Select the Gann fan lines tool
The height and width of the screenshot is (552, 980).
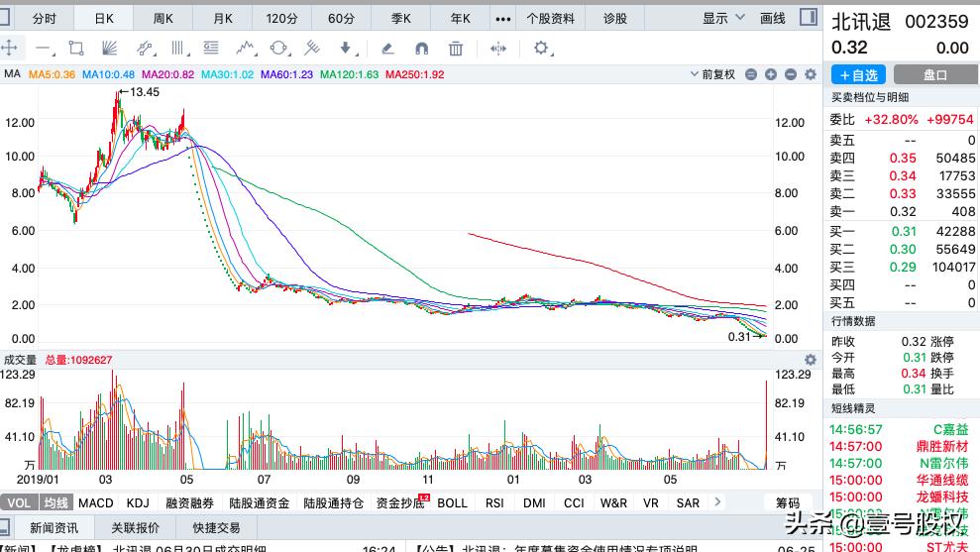tap(109, 49)
